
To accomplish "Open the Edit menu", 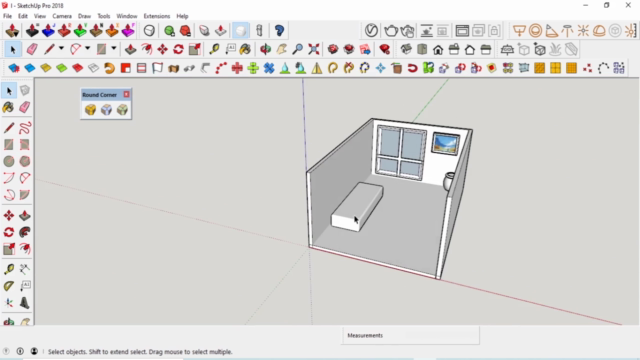I will 23,16.
